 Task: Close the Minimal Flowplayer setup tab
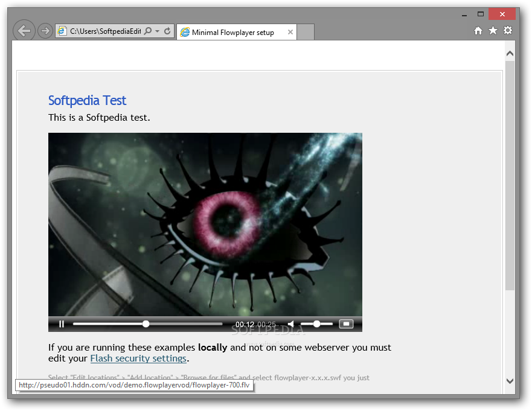[x=290, y=32]
